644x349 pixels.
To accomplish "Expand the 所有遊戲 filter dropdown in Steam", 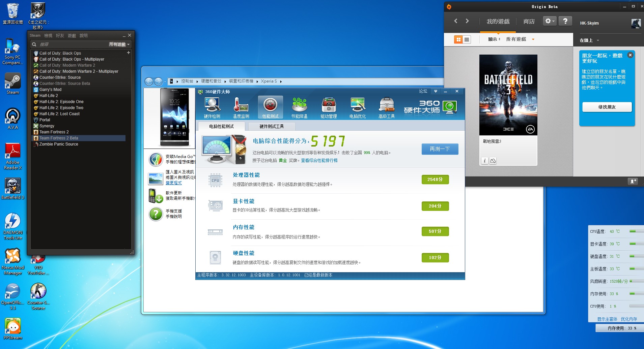I will [119, 44].
